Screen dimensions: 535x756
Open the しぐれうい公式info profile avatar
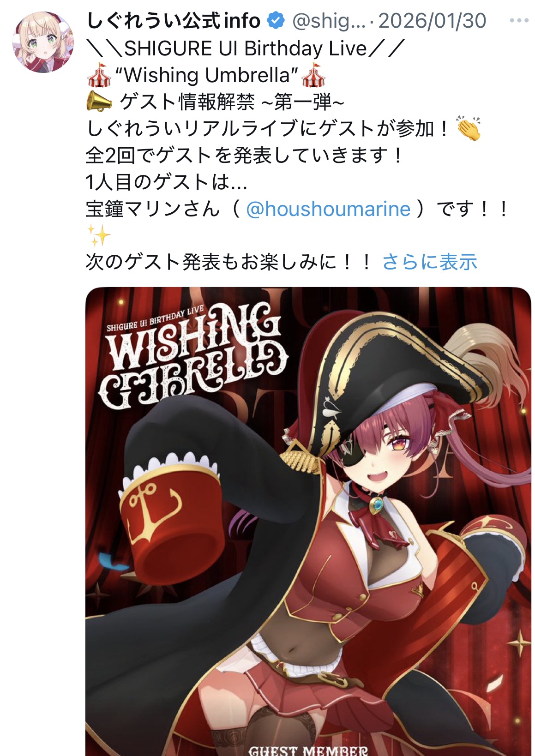pyautogui.click(x=43, y=42)
